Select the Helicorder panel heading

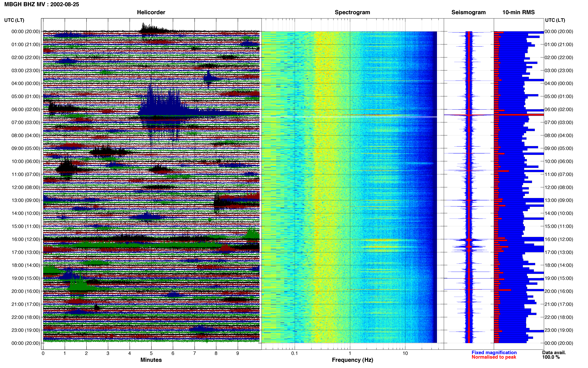click(151, 12)
